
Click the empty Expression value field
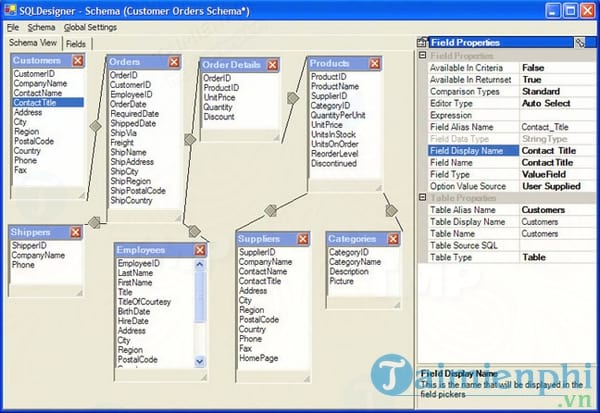click(557, 115)
